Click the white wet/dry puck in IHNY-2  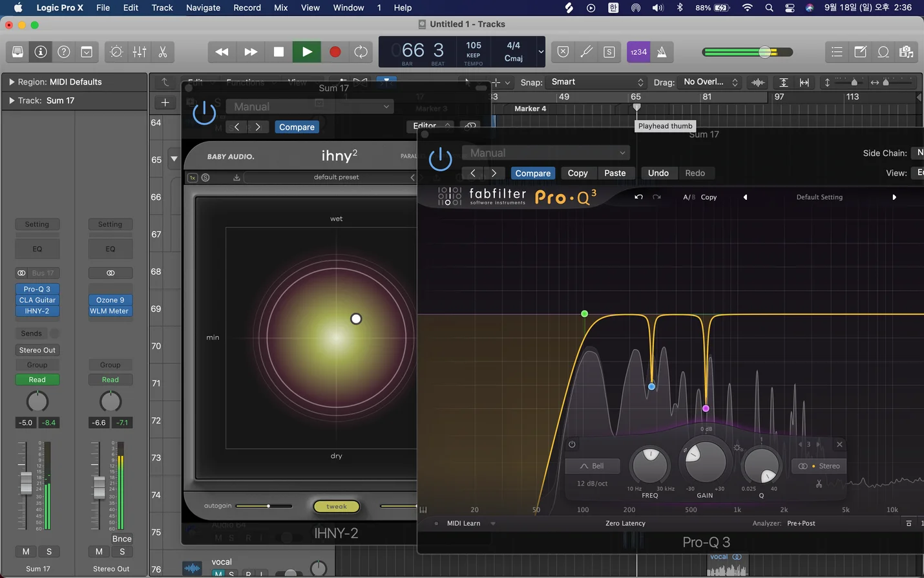(356, 319)
